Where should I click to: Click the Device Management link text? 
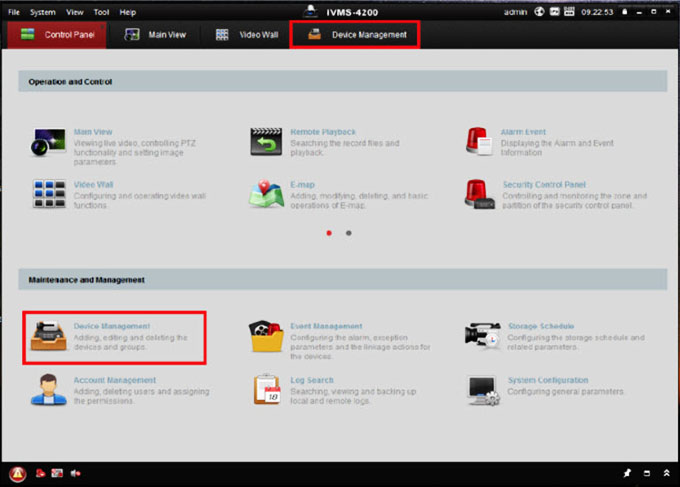pos(111,326)
